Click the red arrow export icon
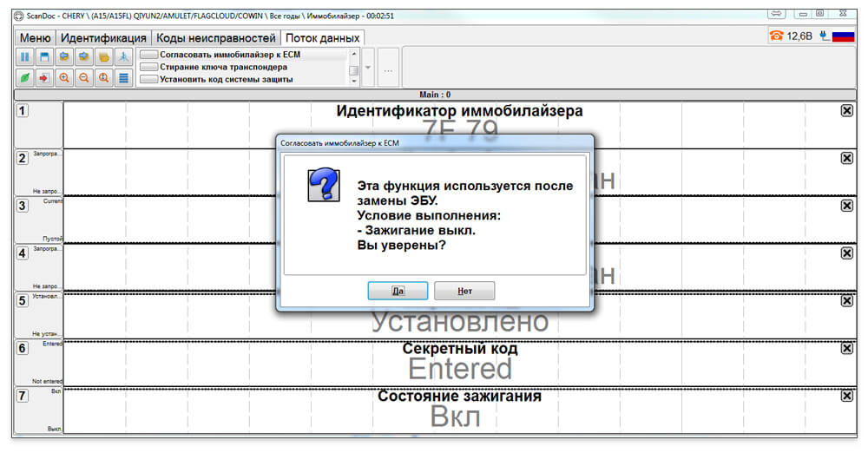 [44, 78]
